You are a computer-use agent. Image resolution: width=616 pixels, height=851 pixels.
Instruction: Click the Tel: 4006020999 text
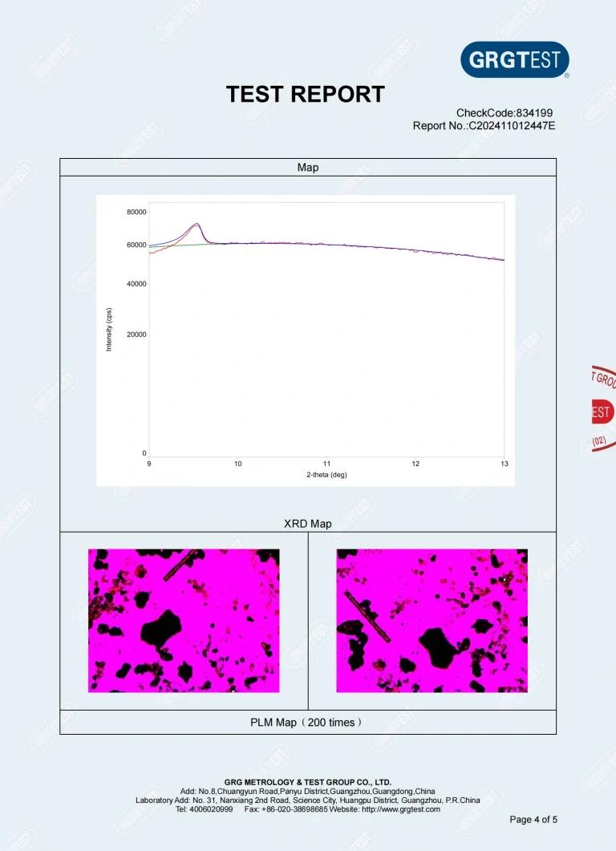(x=204, y=809)
